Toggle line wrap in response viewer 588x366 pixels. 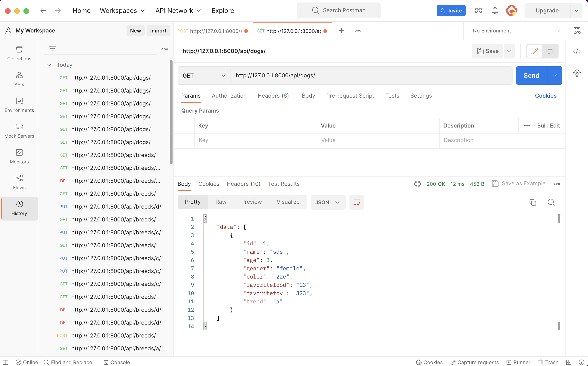click(357, 202)
